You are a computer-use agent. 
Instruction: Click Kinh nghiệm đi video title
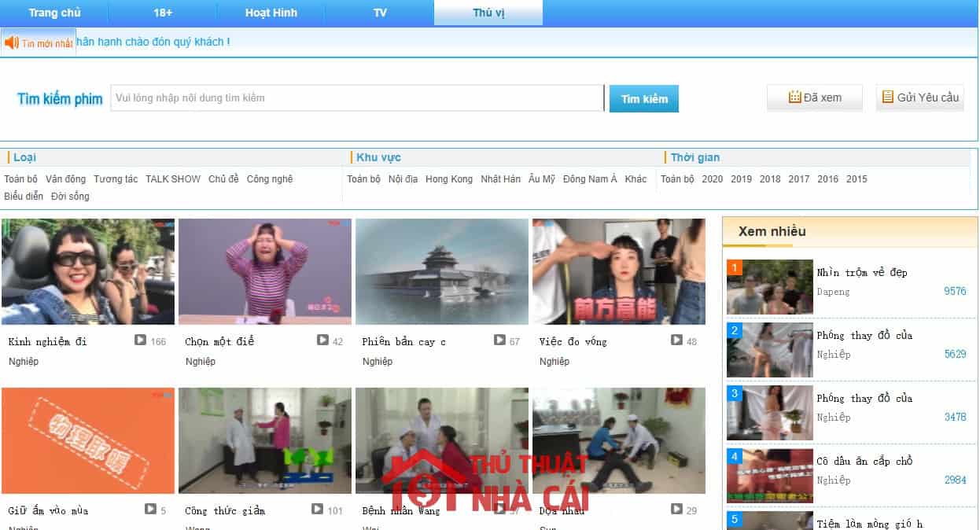click(47, 341)
